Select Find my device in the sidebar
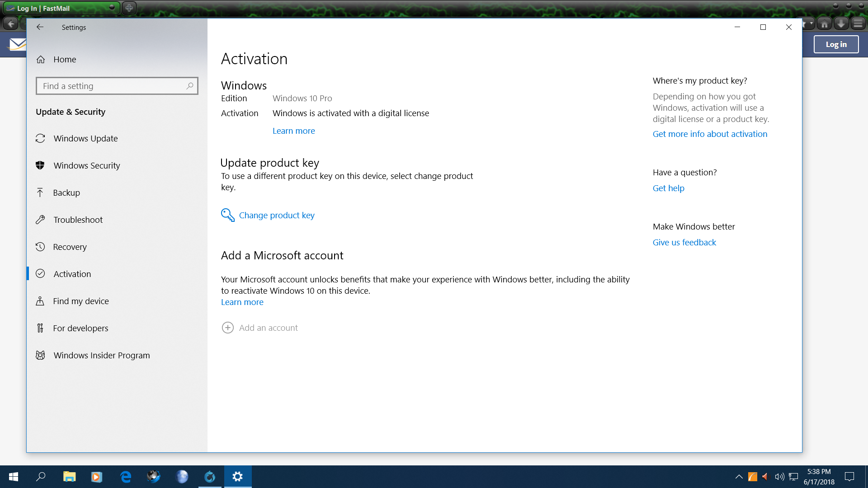The height and width of the screenshot is (488, 868). point(80,301)
